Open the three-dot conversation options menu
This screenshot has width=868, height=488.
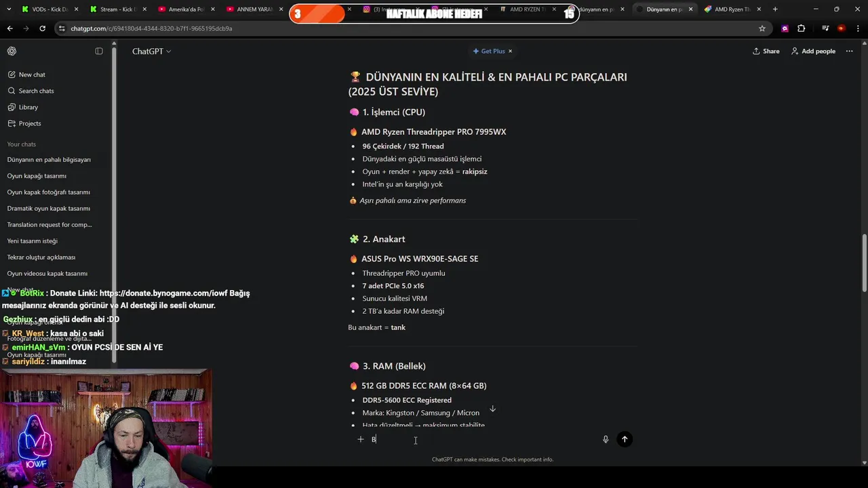pos(849,51)
